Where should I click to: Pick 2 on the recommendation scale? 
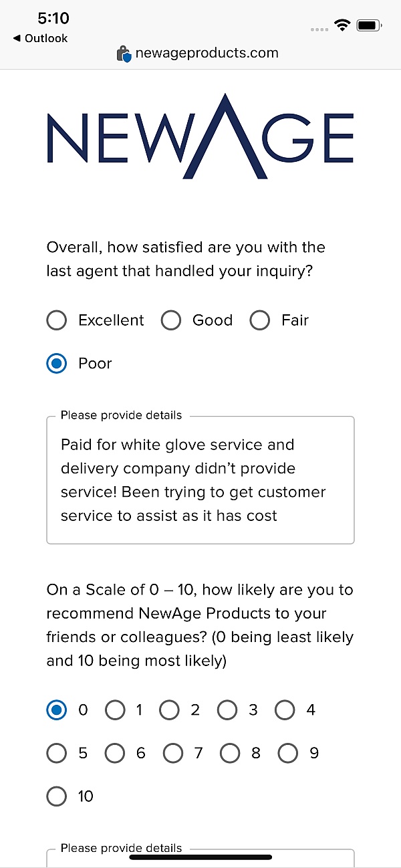[x=169, y=710]
